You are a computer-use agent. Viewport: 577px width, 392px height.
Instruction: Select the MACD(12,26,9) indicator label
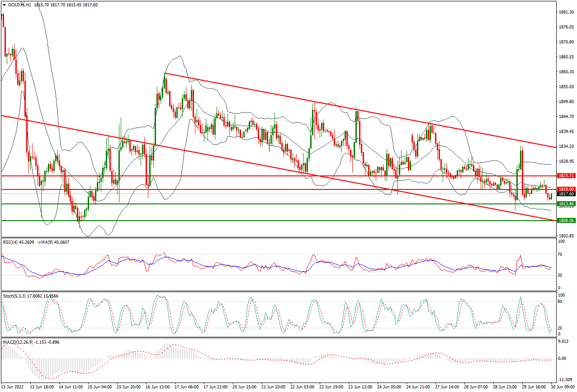19,342
